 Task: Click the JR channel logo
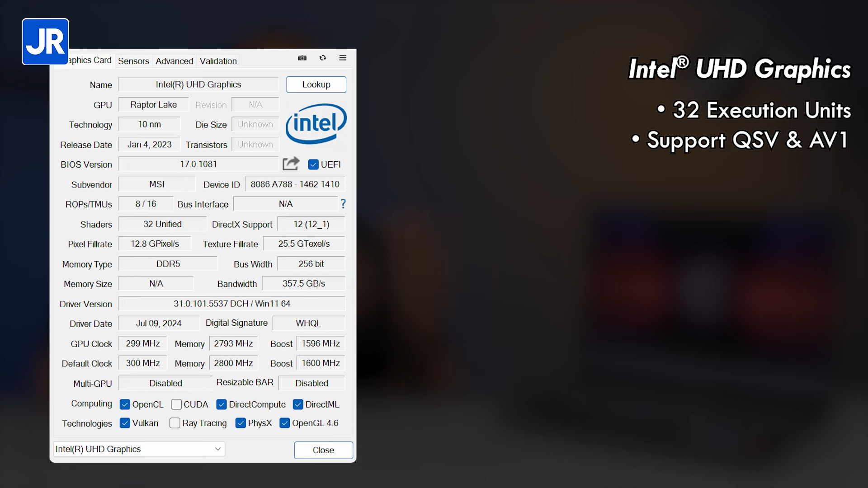tap(45, 42)
